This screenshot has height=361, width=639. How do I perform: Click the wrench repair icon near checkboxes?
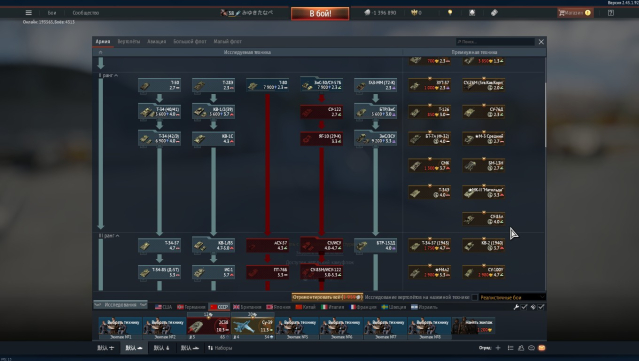(516, 307)
